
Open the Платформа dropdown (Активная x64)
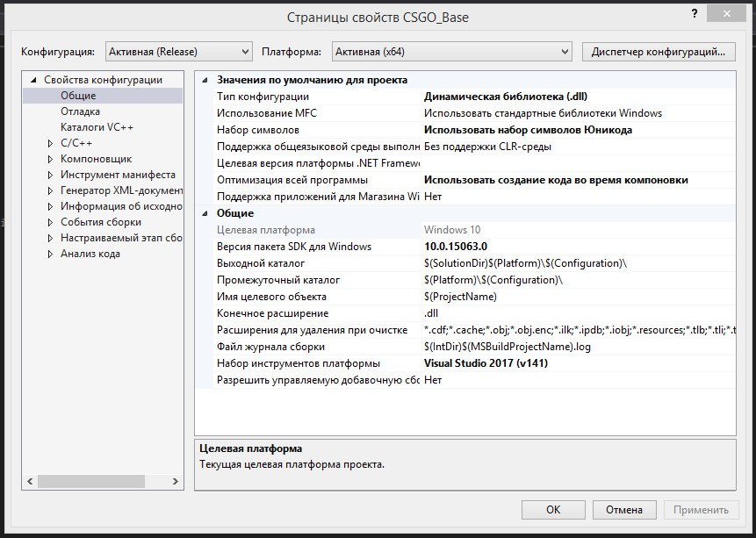tap(452, 52)
